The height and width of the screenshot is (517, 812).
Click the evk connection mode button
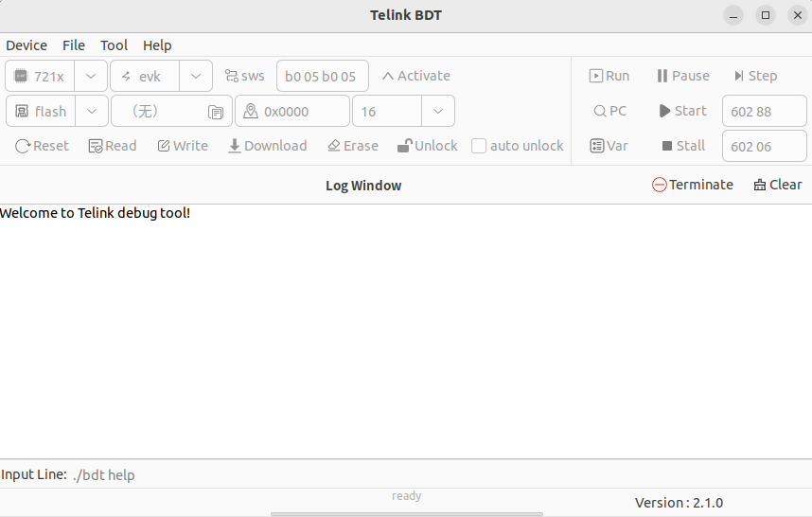pyautogui.click(x=145, y=76)
